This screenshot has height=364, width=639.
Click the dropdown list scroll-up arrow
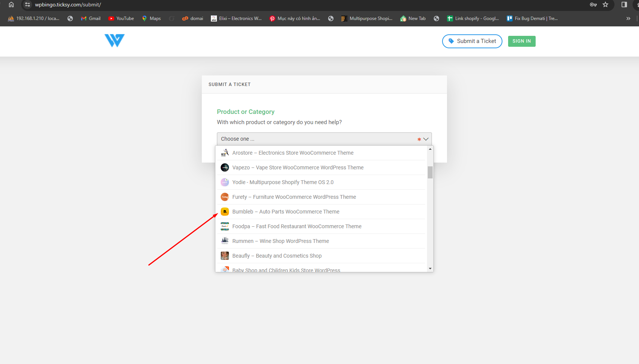tap(430, 149)
